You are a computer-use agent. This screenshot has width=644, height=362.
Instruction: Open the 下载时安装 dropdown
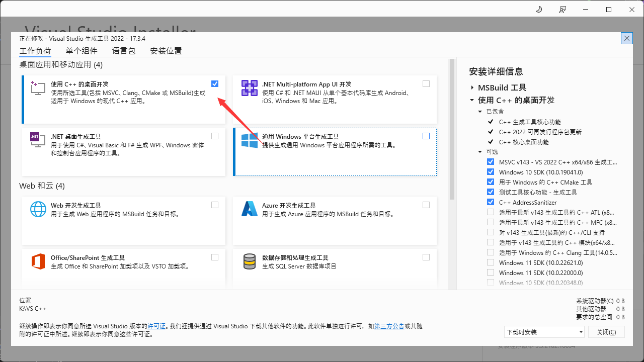click(544, 332)
